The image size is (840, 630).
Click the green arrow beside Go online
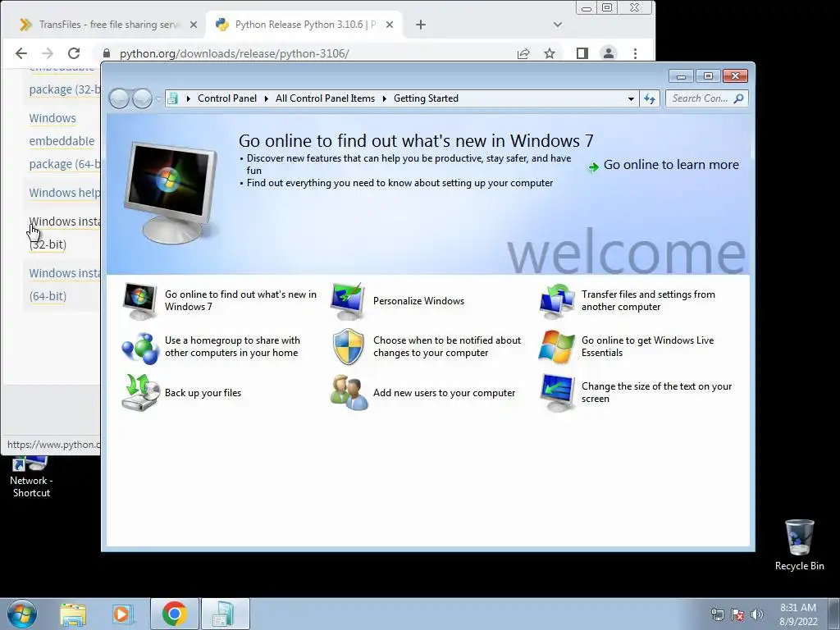pyautogui.click(x=593, y=167)
